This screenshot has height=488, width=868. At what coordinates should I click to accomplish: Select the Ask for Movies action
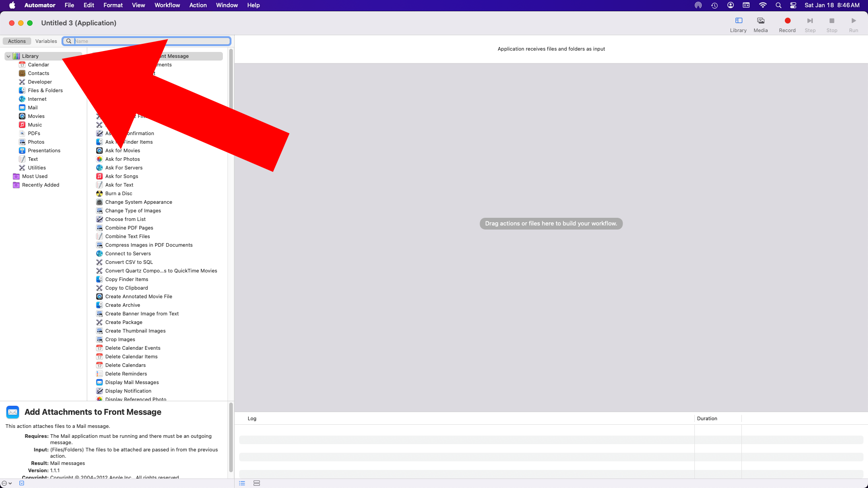(x=123, y=150)
